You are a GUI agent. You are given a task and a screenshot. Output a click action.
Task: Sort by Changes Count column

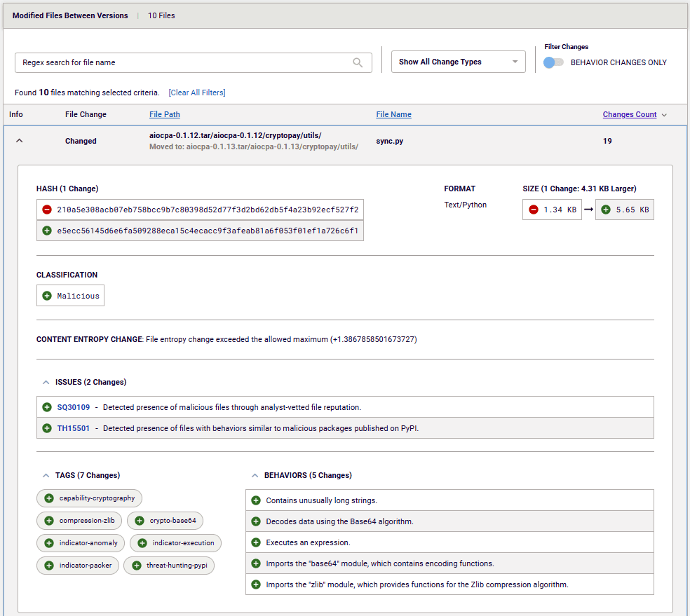point(629,114)
